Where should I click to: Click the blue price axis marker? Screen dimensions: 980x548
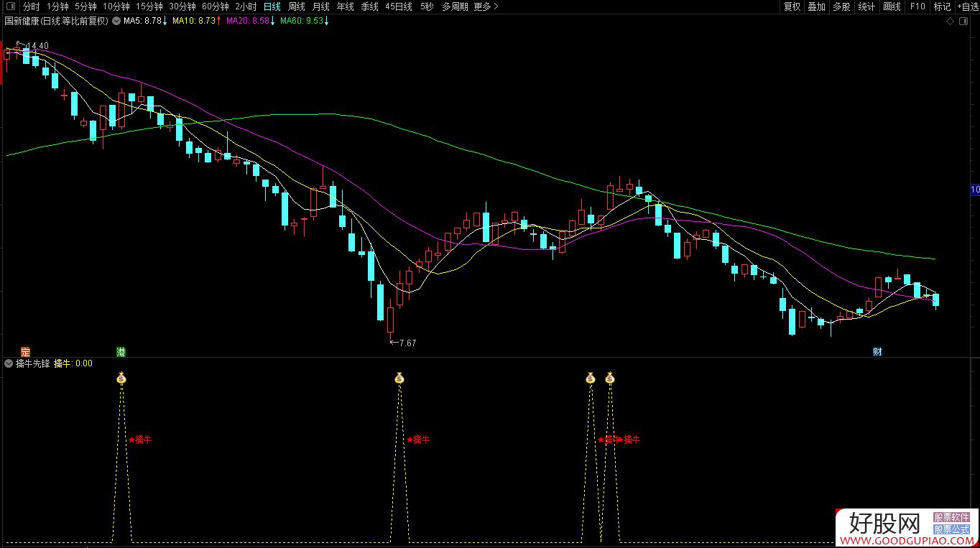click(x=975, y=190)
